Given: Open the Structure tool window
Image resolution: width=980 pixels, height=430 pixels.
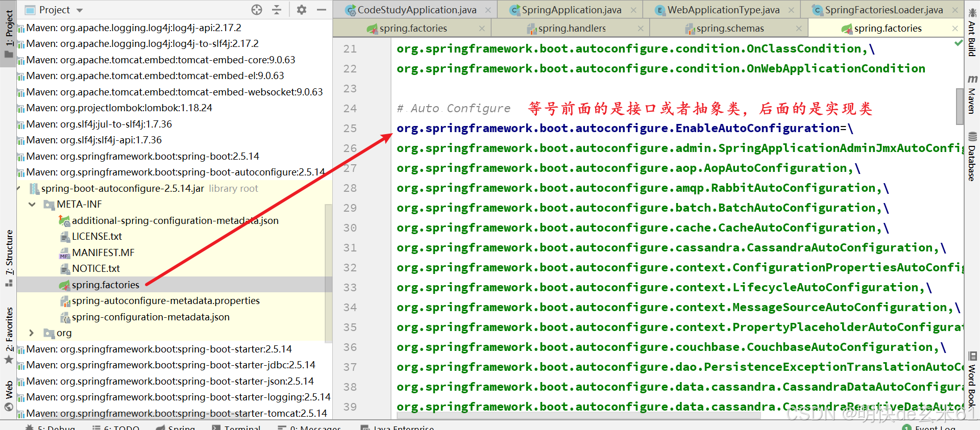Looking at the screenshot, I should point(9,258).
